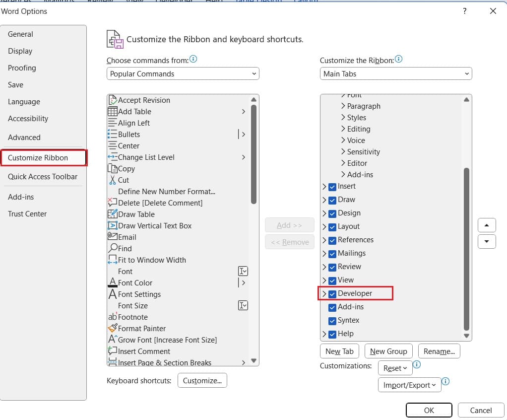Click info icon next to Import/Export
507x420 pixels.
point(445,381)
